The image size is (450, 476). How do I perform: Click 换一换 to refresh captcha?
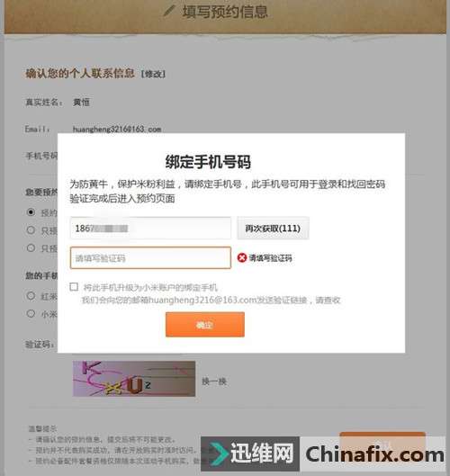(214, 382)
